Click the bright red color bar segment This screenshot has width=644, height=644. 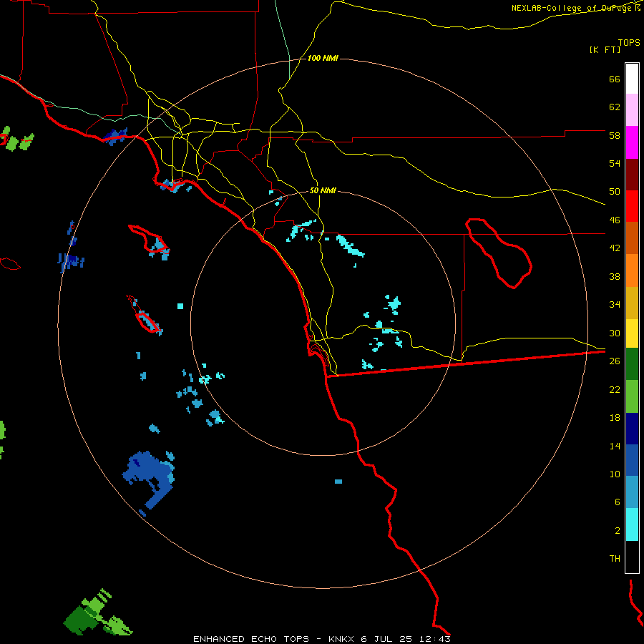(x=632, y=206)
